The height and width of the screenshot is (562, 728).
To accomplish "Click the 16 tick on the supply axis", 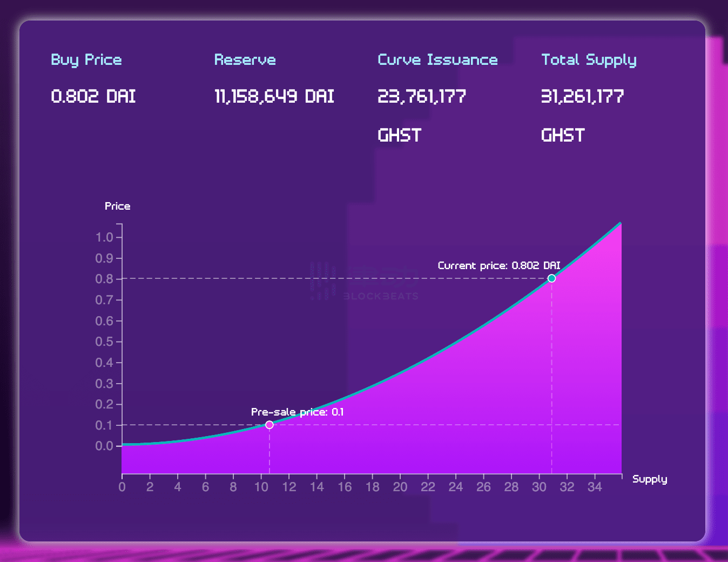I will click(345, 487).
